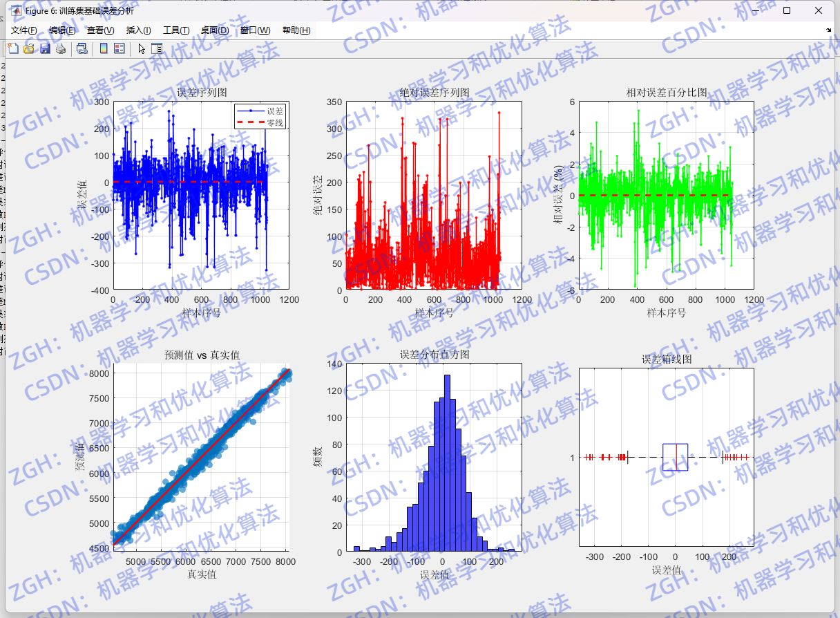Click the 样本序号 label under the relative error plot
Viewport: 840px width, 618px height.
pos(666,312)
